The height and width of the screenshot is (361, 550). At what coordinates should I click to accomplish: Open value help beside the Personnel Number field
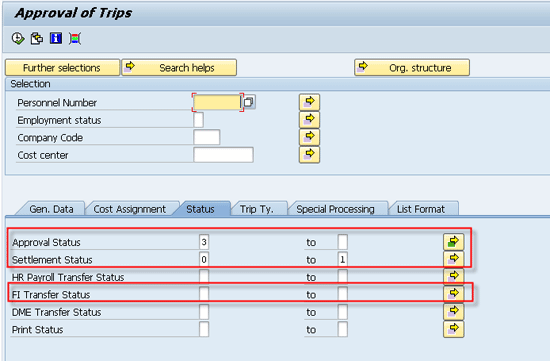(249, 102)
